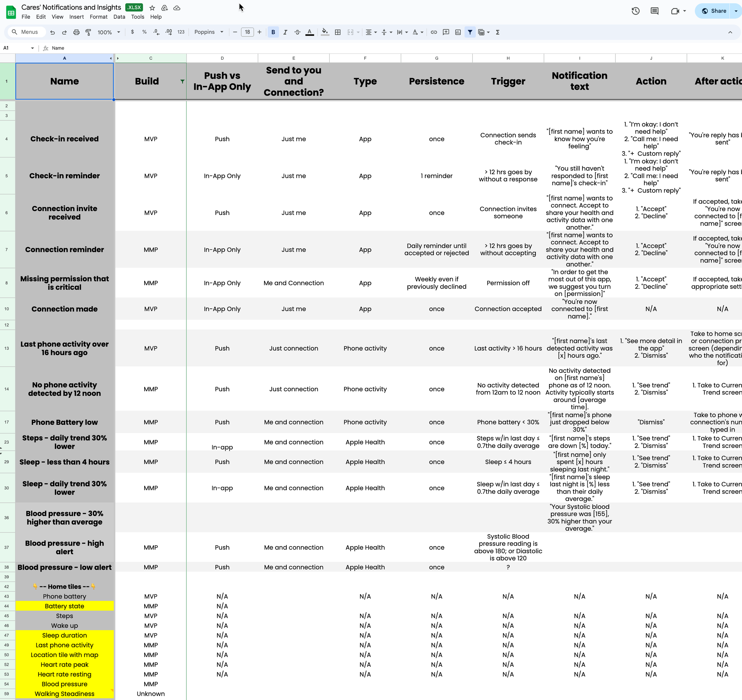The height and width of the screenshot is (700, 742).
Task: Open the Poppins font dropdown
Action: [209, 32]
